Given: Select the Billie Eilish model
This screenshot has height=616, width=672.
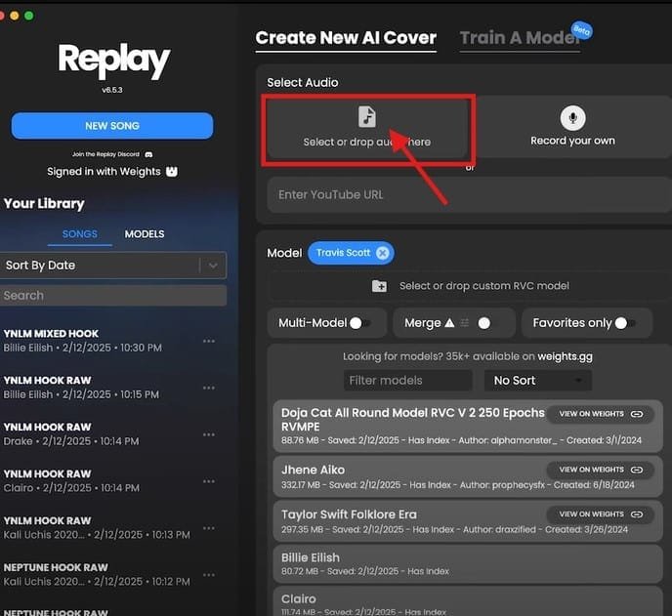Looking at the screenshot, I should (468, 563).
